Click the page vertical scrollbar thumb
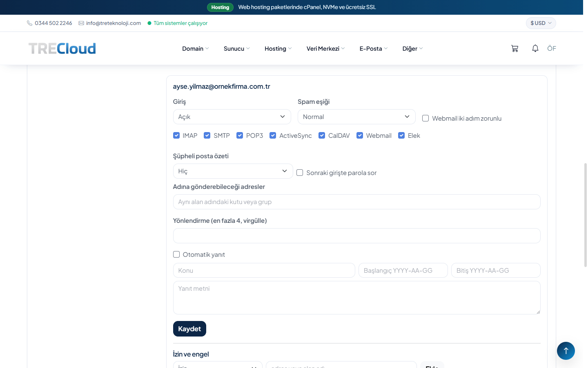588x368 pixels. tap(586, 215)
